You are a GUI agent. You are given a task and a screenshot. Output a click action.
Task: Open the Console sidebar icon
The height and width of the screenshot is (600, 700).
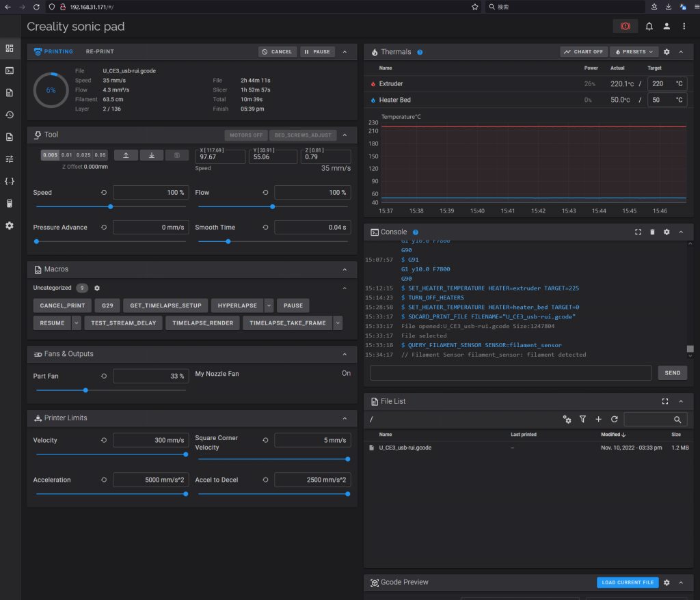coord(10,70)
